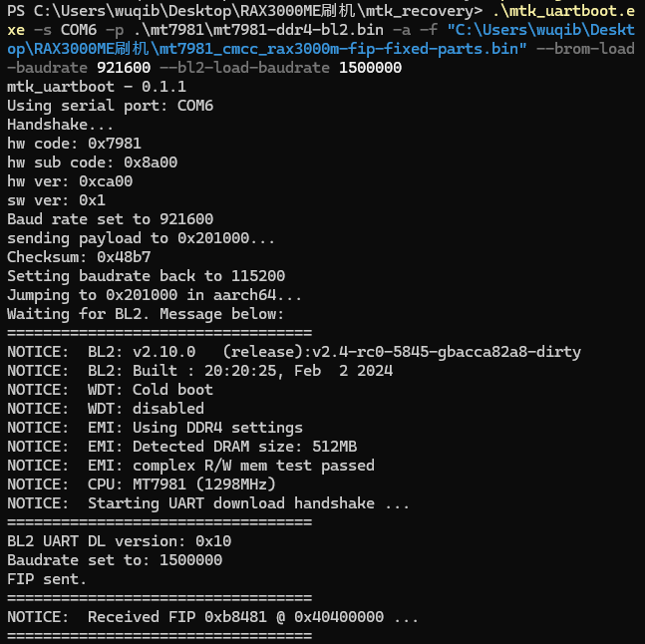Click the 921600 baudrate argument value

pos(124,68)
